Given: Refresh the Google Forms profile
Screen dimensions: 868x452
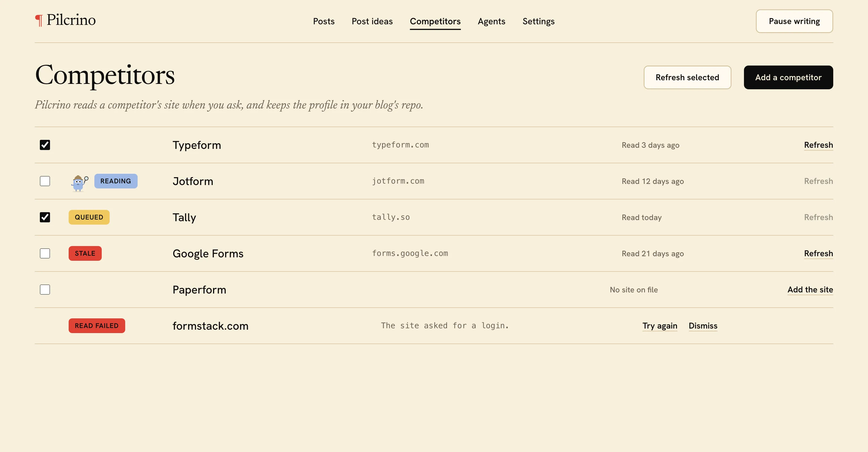Looking at the screenshot, I should [x=818, y=254].
